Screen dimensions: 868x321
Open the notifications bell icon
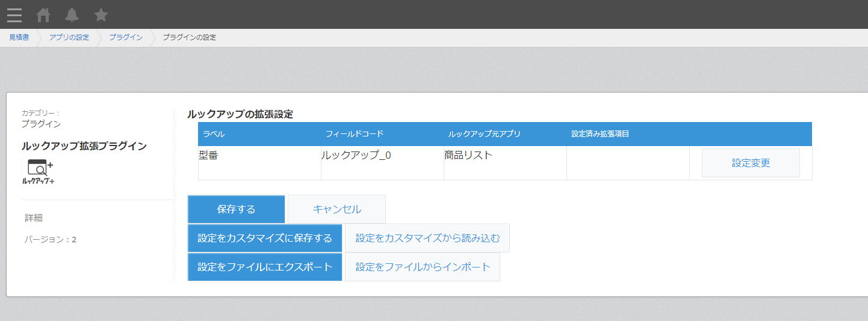coord(72,15)
